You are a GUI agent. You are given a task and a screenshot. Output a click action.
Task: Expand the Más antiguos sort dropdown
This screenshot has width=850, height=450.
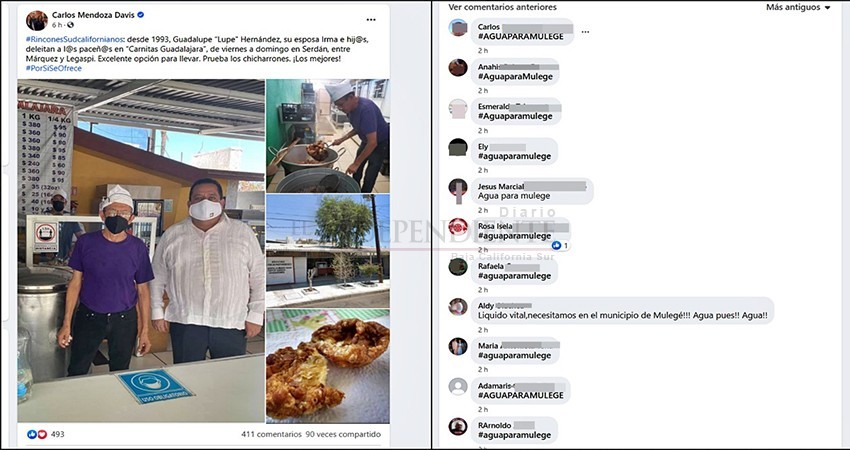pos(798,8)
